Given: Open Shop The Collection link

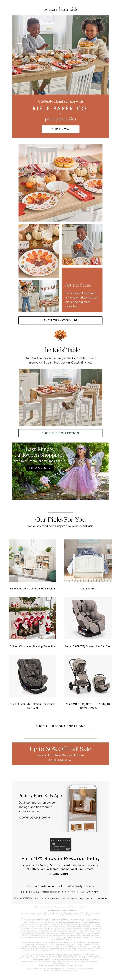Looking at the screenshot, I should 60,433.
